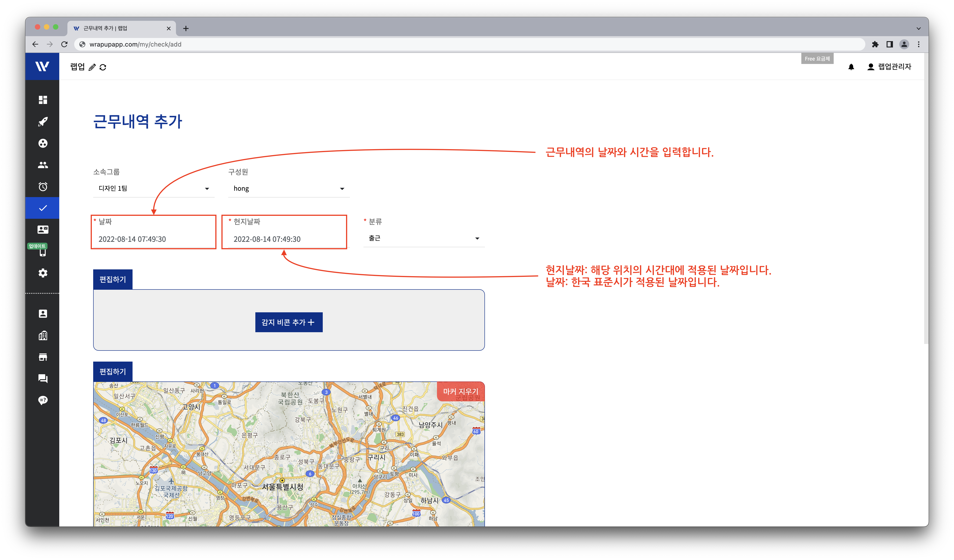This screenshot has width=954, height=560.
Task: Click the 마커 지우기 button on map
Action: [461, 391]
